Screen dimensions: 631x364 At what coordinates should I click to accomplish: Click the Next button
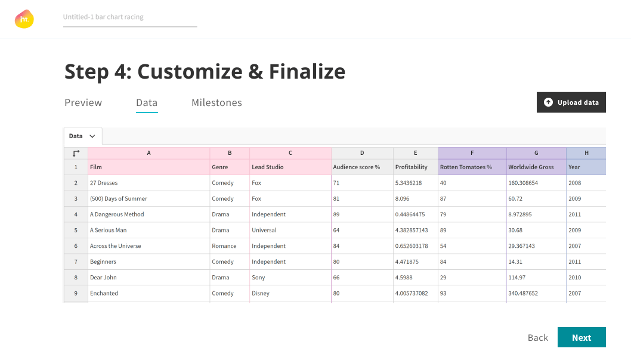click(x=581, y=337)
